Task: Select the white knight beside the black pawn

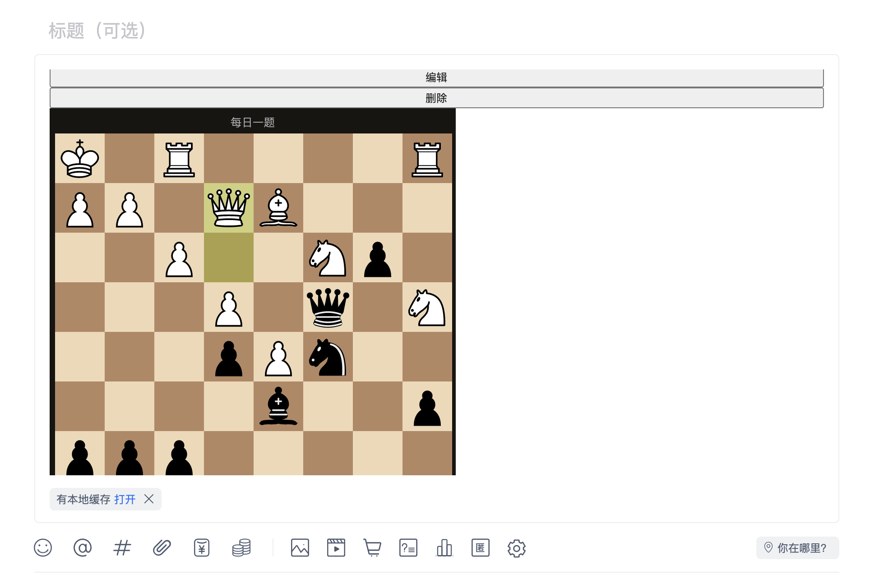Action: click(328, 257)
